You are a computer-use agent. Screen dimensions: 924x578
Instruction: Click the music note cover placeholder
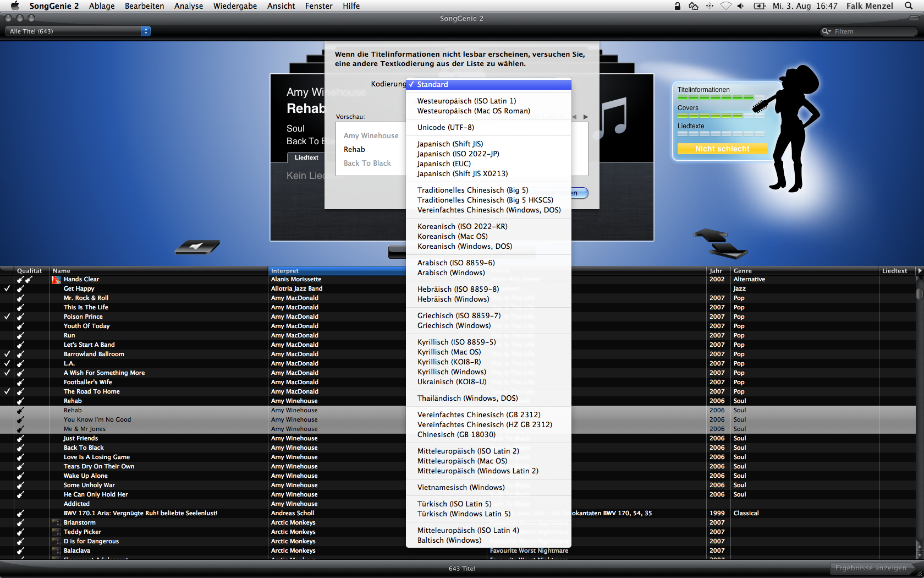point(613,118)
